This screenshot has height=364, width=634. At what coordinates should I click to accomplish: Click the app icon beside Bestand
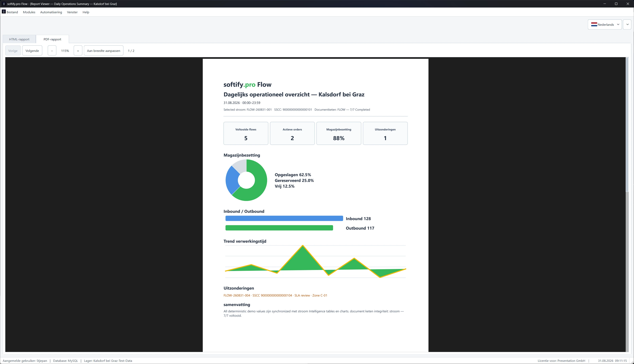(x=4, y=12)
